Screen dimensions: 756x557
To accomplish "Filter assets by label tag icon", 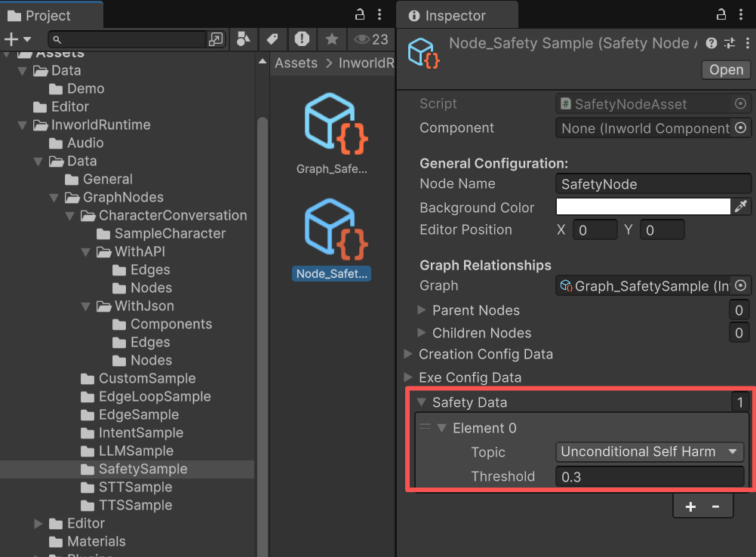I will pyautogui.click(x=272, y=39).
